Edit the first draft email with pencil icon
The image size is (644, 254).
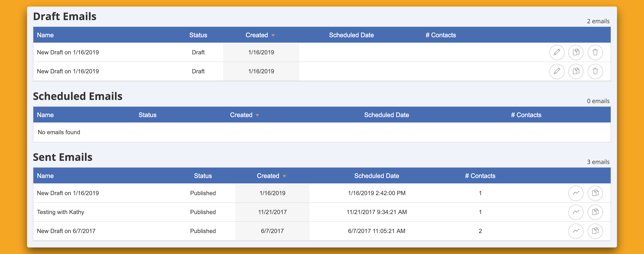pos(557,52)
